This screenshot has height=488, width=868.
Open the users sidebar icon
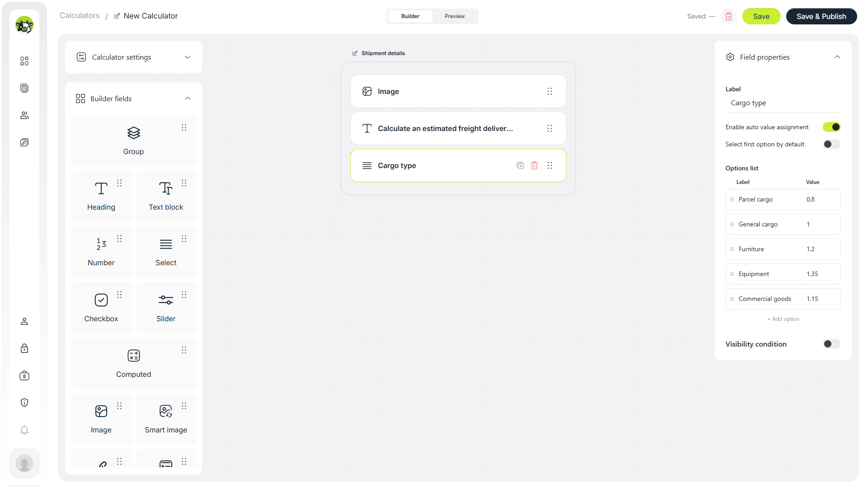point(24,115)
